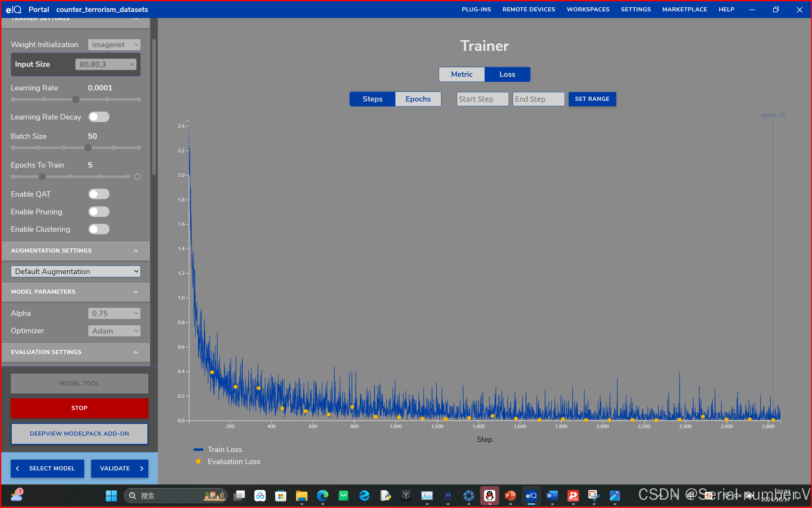
Task: Enable QAT toggle switch
Action: tap(99, 194)
